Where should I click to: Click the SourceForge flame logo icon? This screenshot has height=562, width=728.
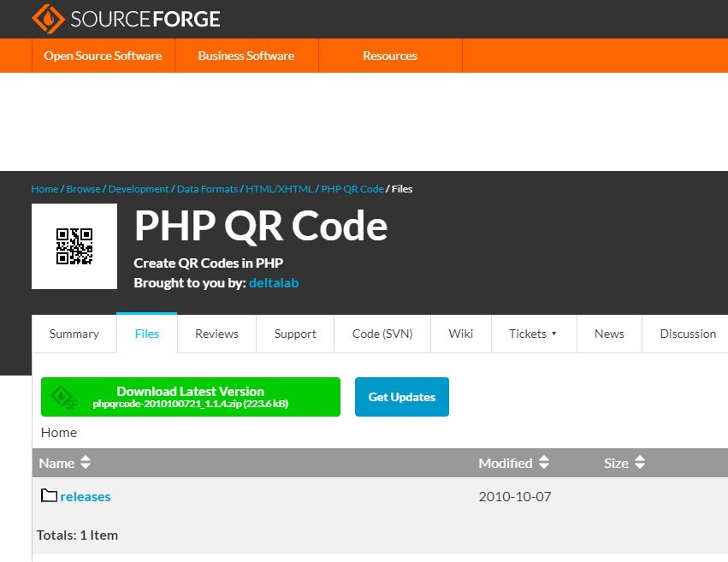(x=48, y=19)
